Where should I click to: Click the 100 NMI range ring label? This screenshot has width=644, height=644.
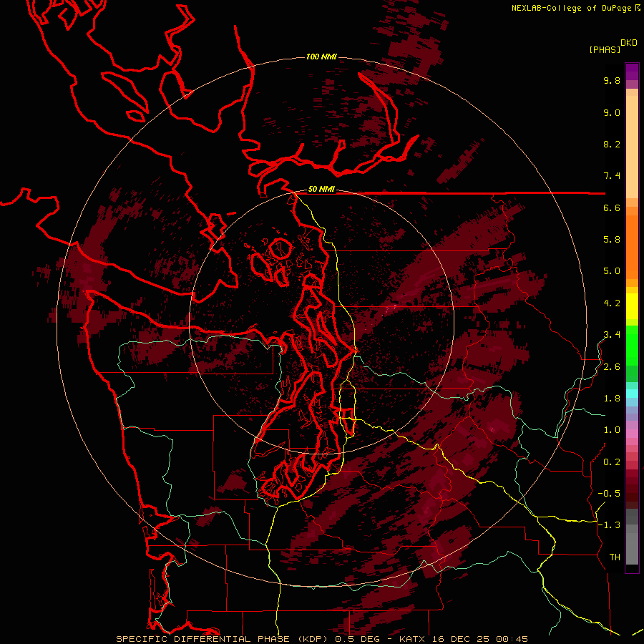[x=321, y=57]
